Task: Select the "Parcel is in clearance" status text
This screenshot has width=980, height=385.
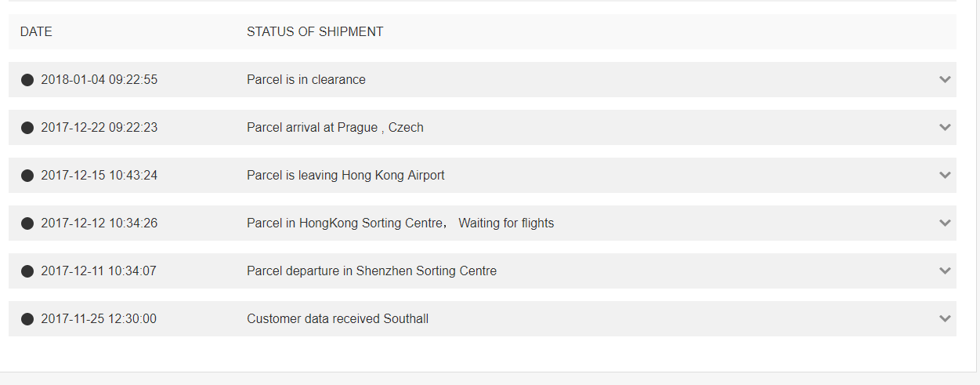Action: tap(306, 80)
